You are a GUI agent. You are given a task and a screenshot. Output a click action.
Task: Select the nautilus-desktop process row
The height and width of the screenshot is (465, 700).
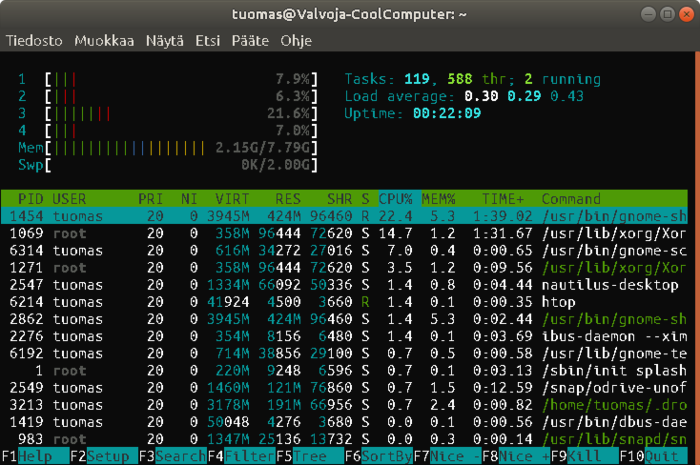350,285
